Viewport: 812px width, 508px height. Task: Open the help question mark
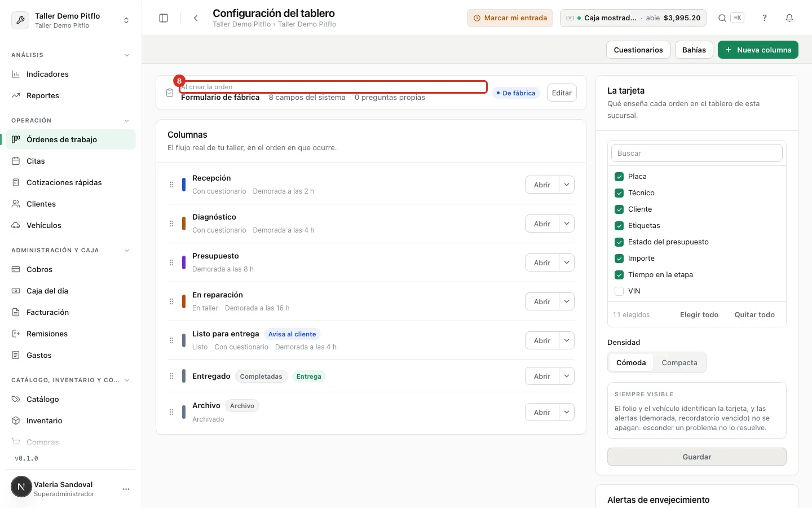pyautogui.click(x=765, y=18)
